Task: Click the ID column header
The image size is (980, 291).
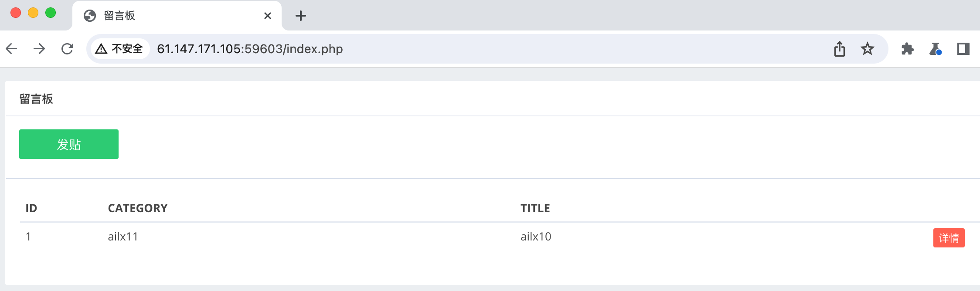Action: coord(31,208)
